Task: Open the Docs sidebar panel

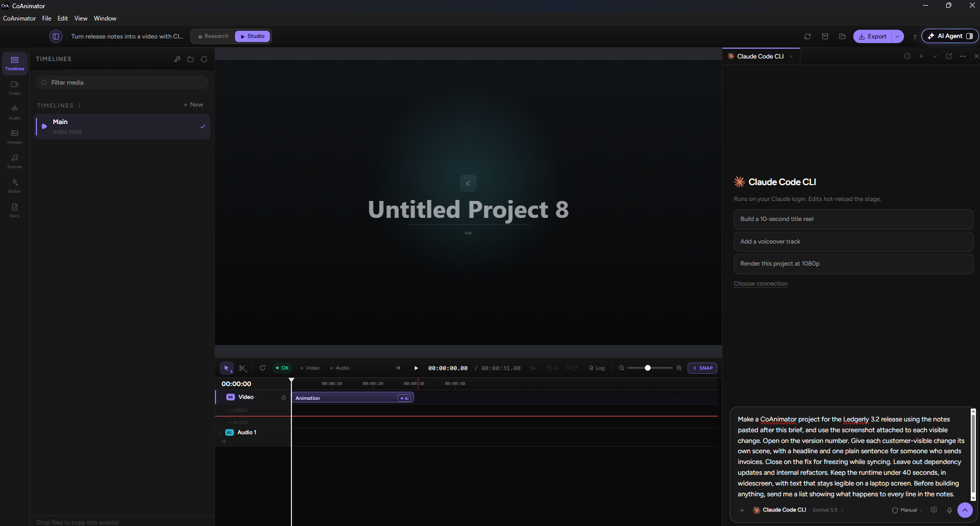Action: click(14, 210)
